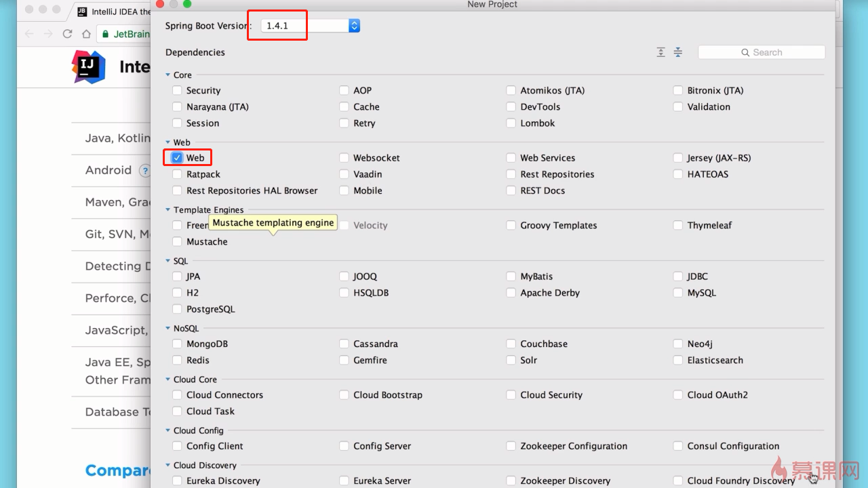
Task: Check Groovy Templates checkbox
Action: [511, 225]
